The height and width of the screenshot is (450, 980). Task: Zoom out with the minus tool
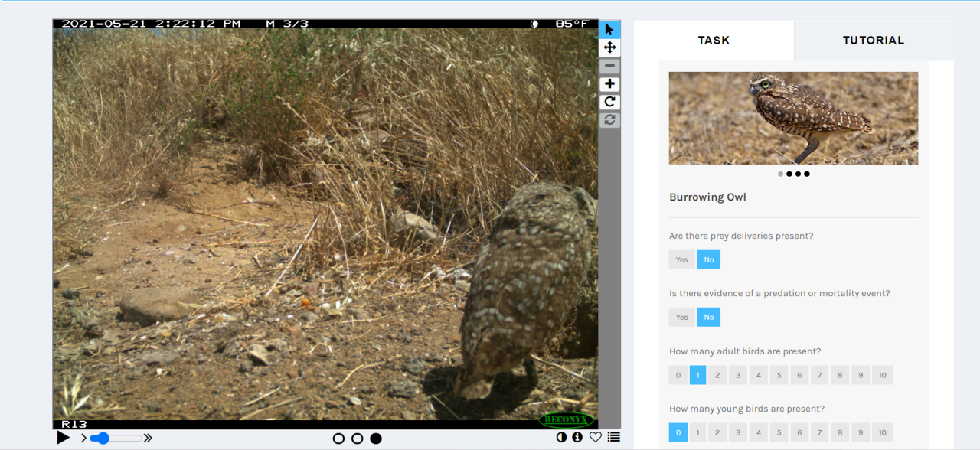point(609,66)
